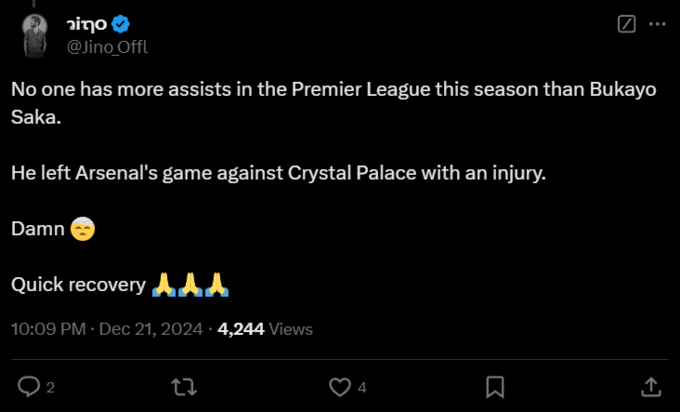Screen dimensions: 680x412
Task: Bookmark this tweet
Action: [x=494, y=386]
